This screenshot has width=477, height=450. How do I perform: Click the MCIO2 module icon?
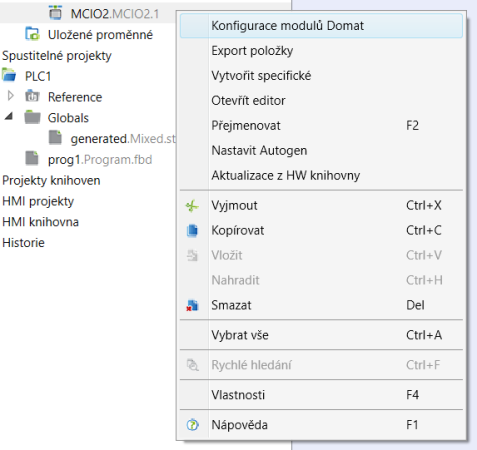[55, 13]
